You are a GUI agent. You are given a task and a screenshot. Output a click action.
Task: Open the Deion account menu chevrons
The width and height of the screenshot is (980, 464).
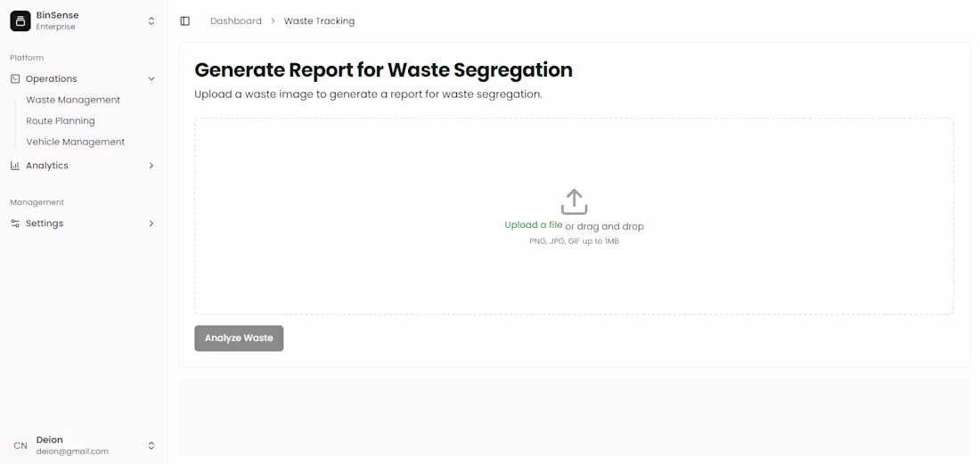tap(151, 446)
